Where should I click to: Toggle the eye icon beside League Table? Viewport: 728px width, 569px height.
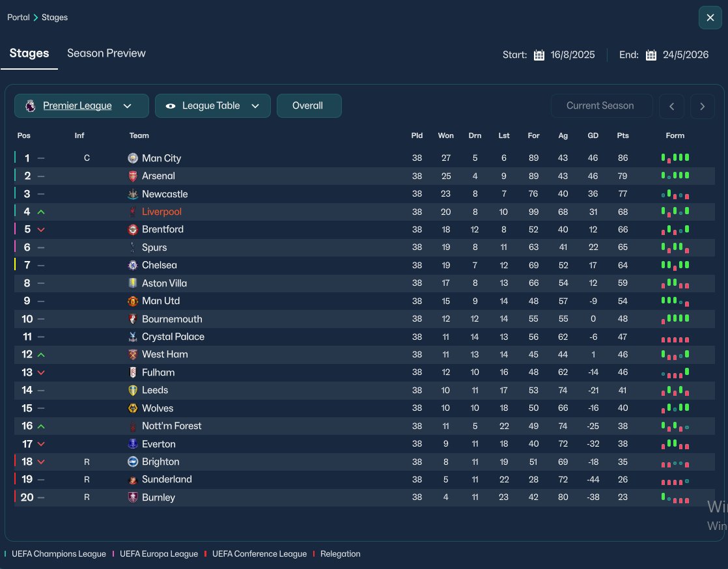pos(171,106)
